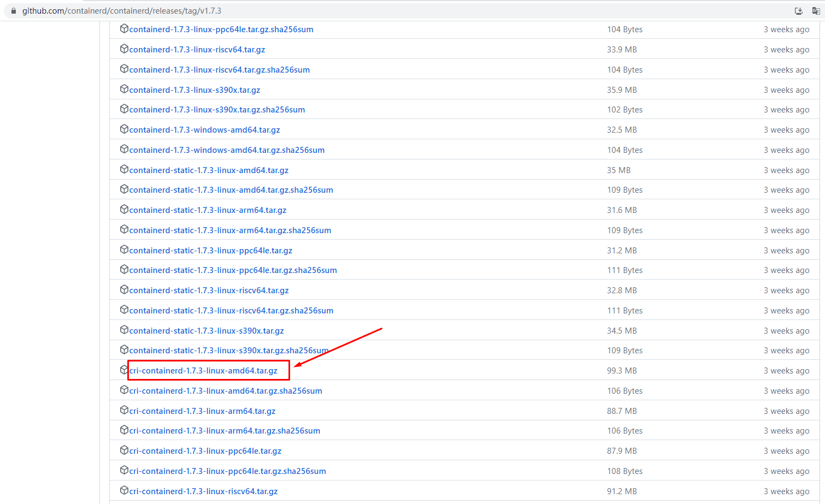Click package icon beside containerd-1.7.3-linux-riscv64.tar.gz
The width and height of the screenshot is (825, 504).
pyautogui.click(x=124, y=49)
